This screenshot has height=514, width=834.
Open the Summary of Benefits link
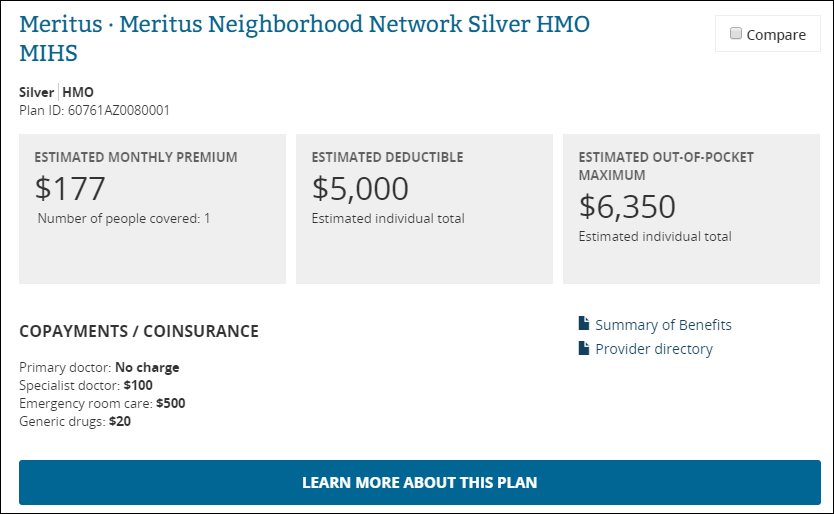pos(663,325)
